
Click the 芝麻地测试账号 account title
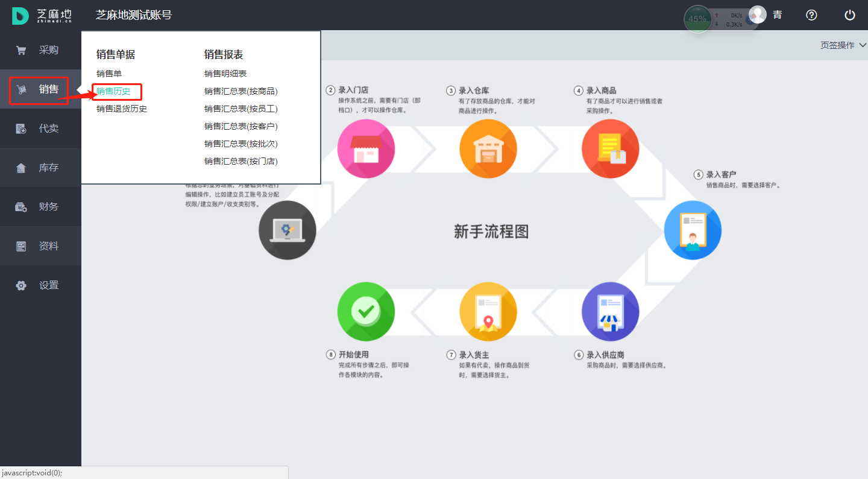133,15
